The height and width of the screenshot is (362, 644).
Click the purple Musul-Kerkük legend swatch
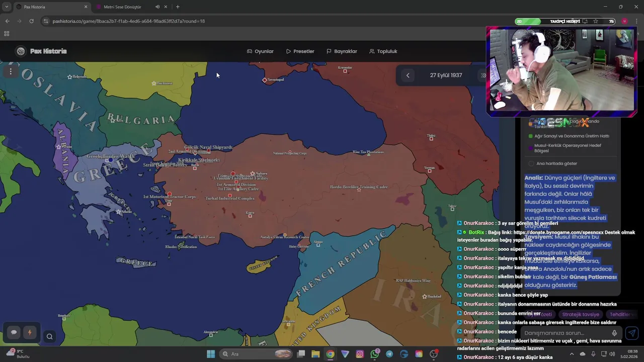pos(531,148)
